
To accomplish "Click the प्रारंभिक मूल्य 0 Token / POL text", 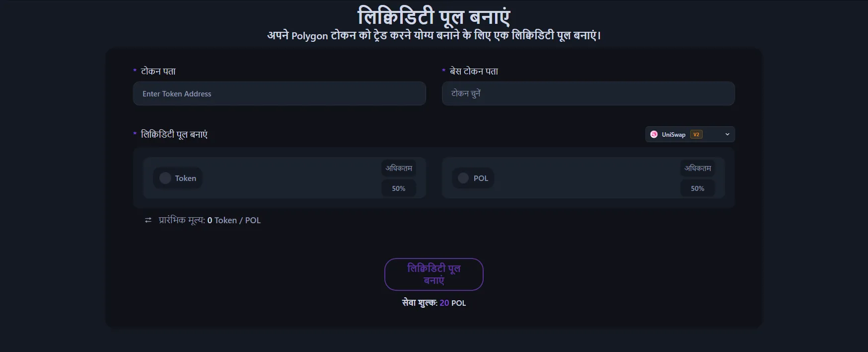I will point(210,220).
